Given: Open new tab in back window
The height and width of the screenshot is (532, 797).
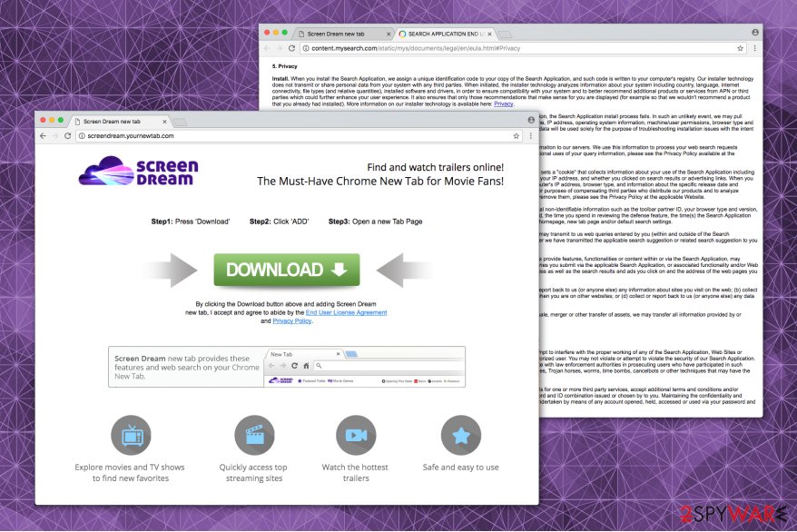Looking at the screenshot, I should [505, 34].
